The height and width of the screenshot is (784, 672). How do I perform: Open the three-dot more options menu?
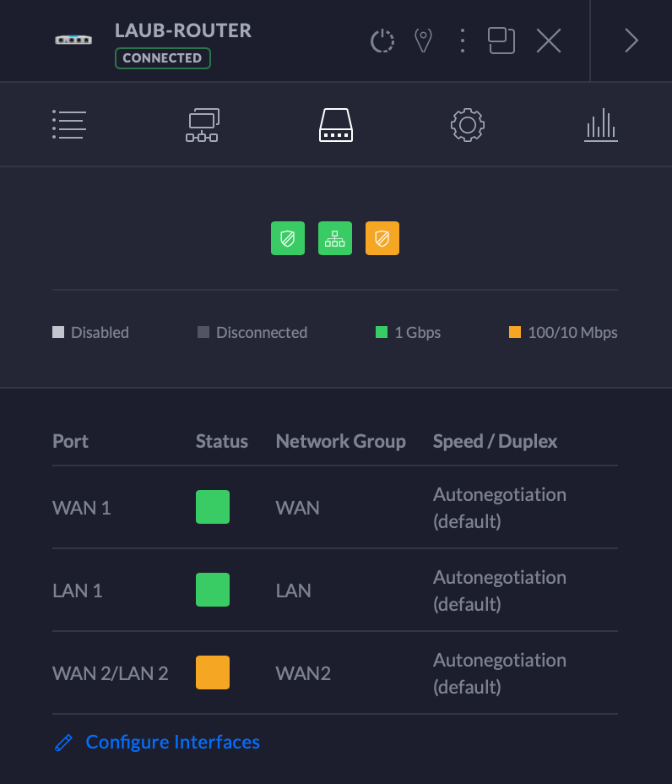[462, 41]
